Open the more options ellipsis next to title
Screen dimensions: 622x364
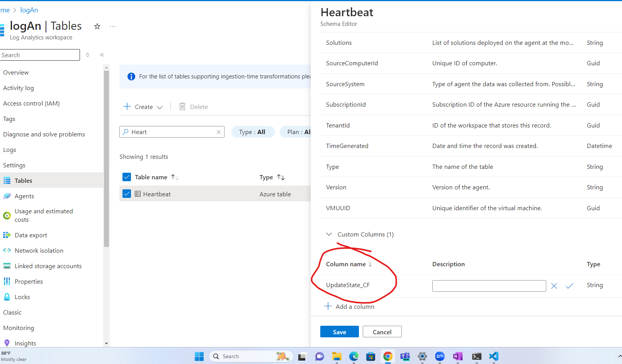(112, 26)
